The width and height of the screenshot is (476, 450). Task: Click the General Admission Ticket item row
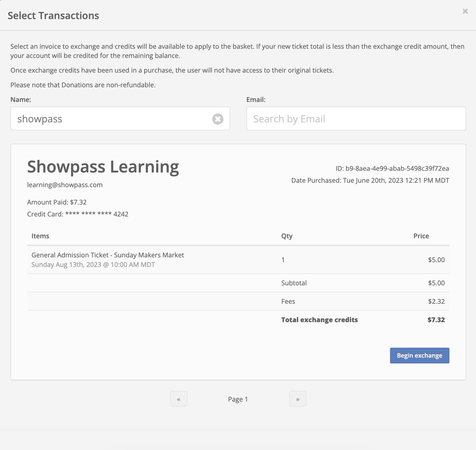pyautogui.click(x=238, y=260)
